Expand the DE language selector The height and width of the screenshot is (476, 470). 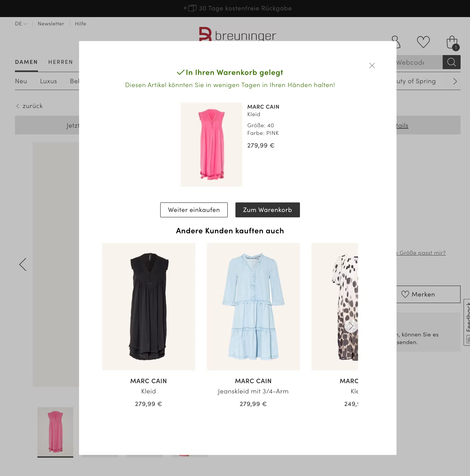[21, 23]
